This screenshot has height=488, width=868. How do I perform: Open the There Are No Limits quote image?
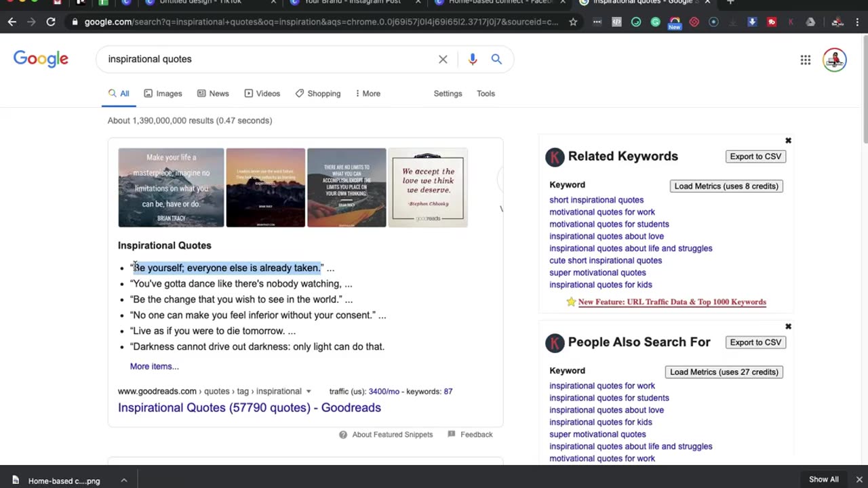[x=347, y=188]
